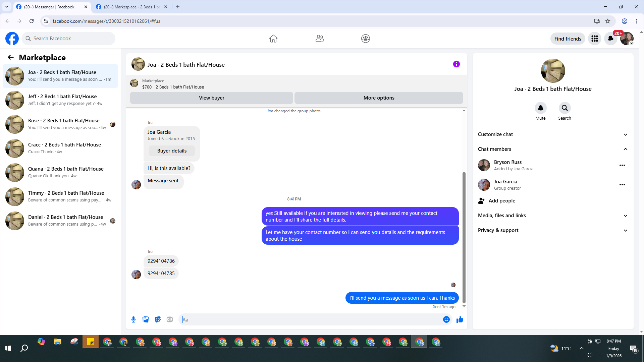Open conversation information purple icon
Screen dimensions: 644x362
click(456, 64)
